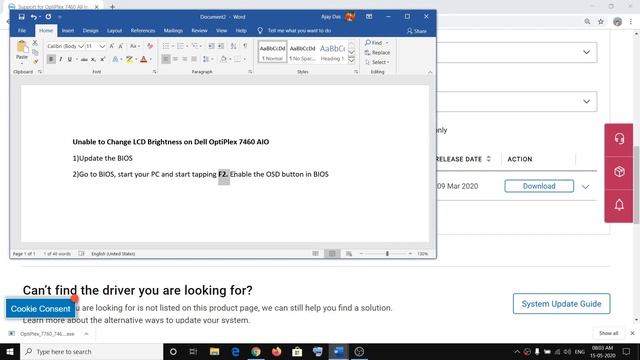Apply strikethrough to the selected text
The image size is (640, 360).
(x=84, y=60)
